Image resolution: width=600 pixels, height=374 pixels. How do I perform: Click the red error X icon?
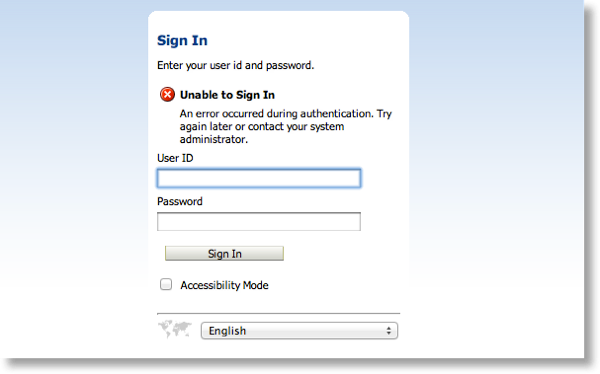[167, 94]
